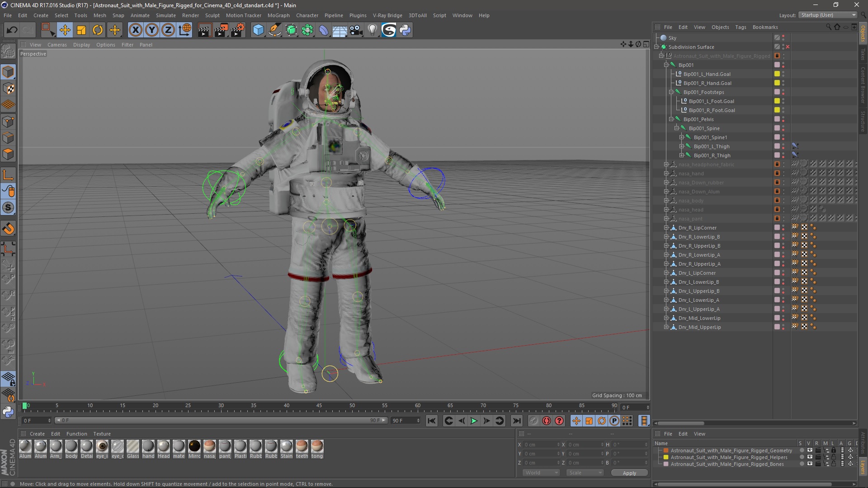
Task: Click frame 45 on the timeline ruler
Action: pos(319,406)
